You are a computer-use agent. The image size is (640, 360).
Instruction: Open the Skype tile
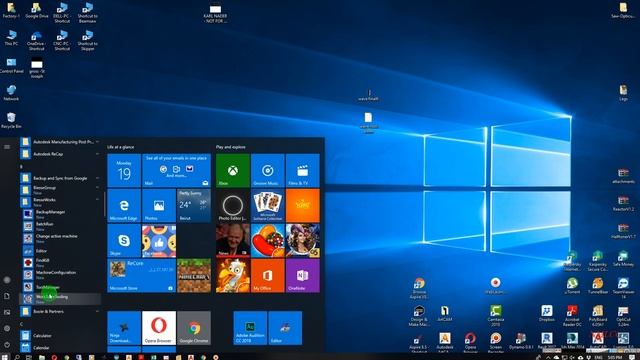124,240
